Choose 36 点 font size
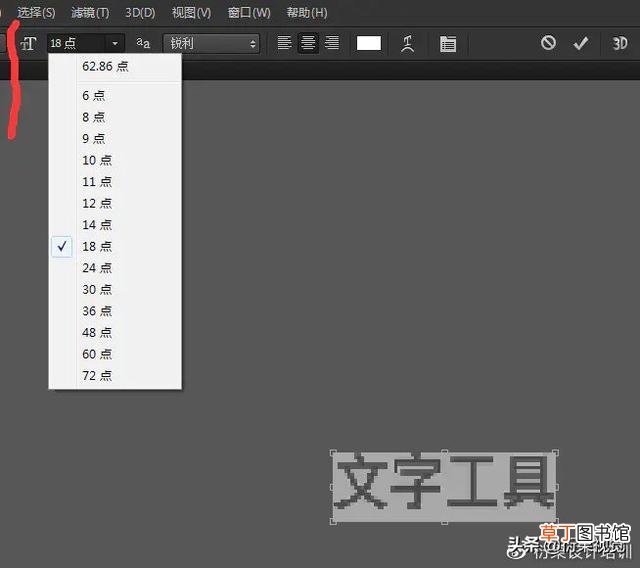Screen dimensions: 640x568 (x=115, y=311)
